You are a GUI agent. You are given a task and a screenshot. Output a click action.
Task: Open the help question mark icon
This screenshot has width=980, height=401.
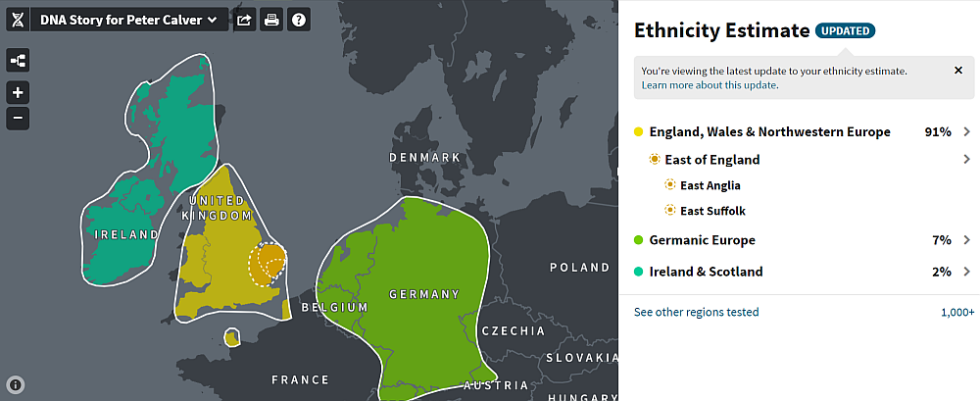point(299,20)
